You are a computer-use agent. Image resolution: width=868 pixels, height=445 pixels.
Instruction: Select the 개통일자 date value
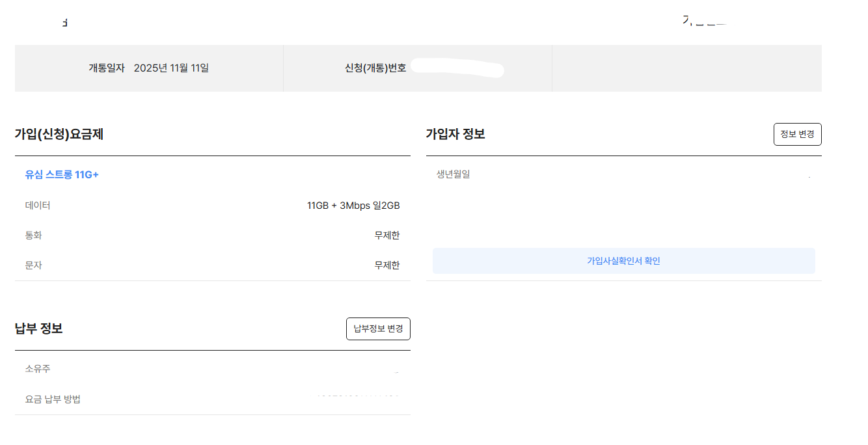[x=172, y=68]
